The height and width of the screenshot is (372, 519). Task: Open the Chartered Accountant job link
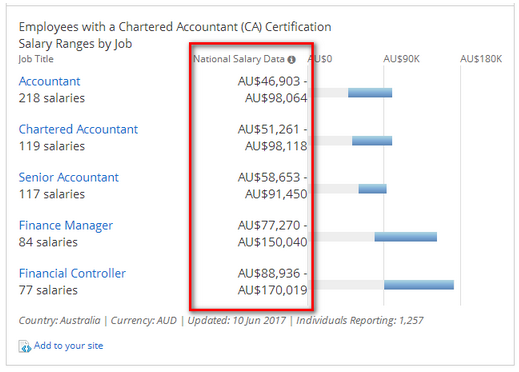(78, 129)
